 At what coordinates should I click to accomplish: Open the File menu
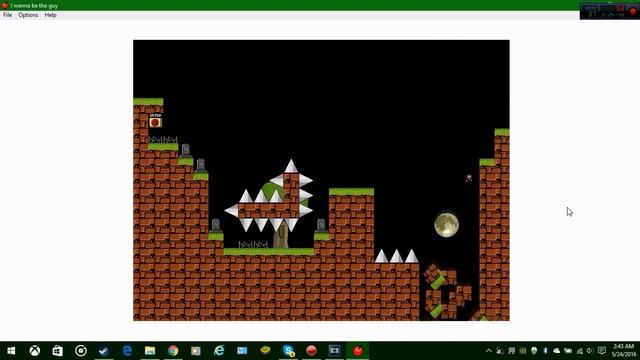[7, 15]
